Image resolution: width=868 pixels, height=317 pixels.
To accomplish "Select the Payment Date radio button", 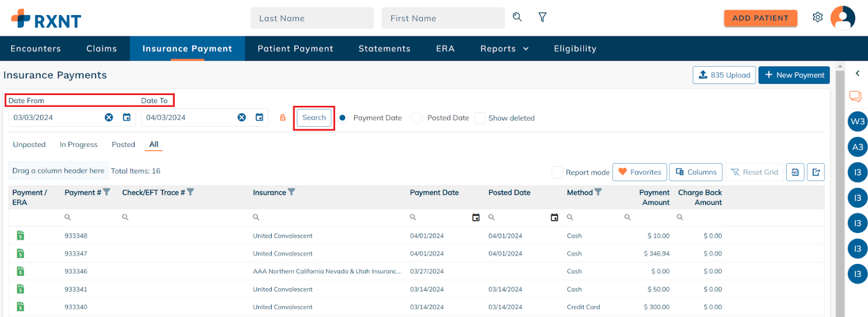I will click(x=342, y=118).
